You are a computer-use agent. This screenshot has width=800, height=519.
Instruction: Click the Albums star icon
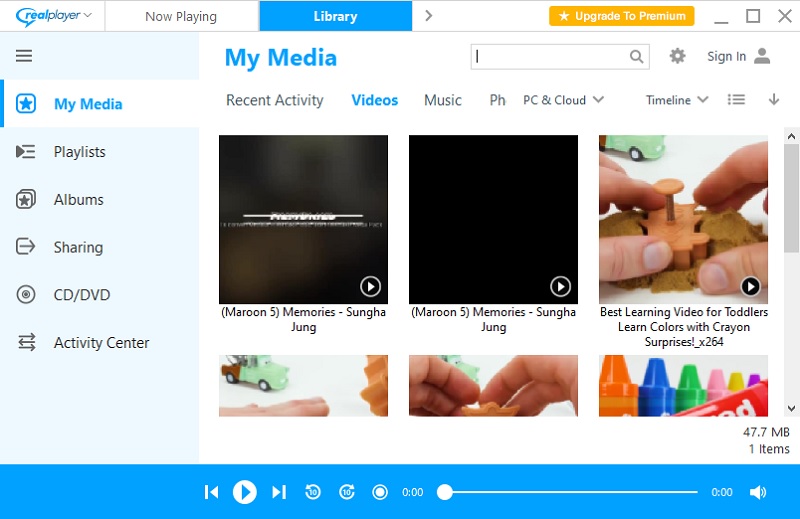[x=26, y=200]
